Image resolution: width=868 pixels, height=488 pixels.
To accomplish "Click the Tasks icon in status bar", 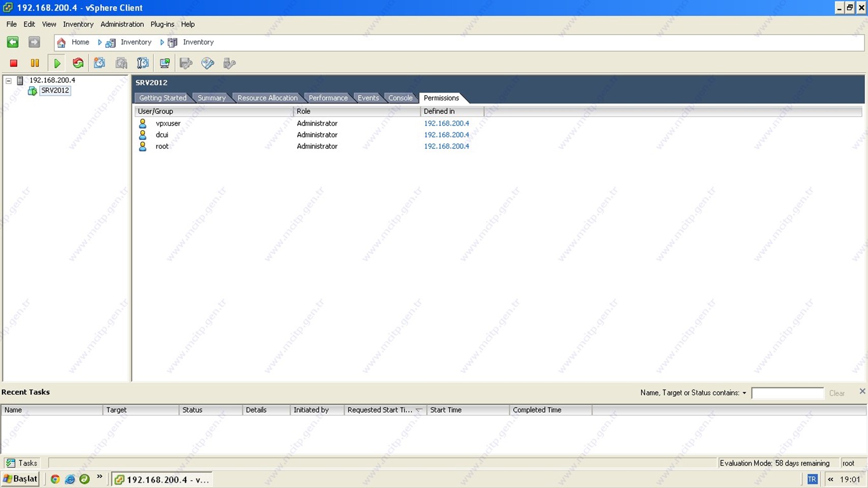I will click(x=11, y=463).
